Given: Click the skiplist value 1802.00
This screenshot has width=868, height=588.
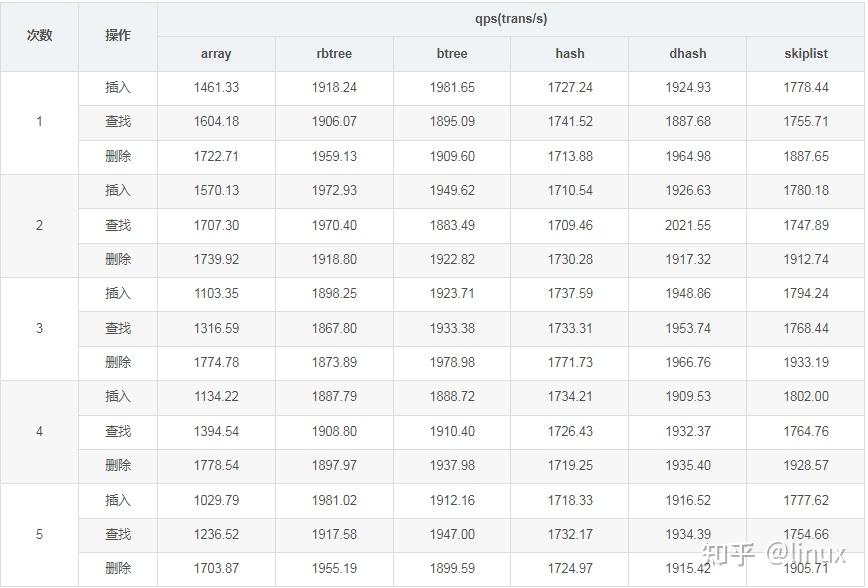Looking at the screenshot, I should point(806,397).
